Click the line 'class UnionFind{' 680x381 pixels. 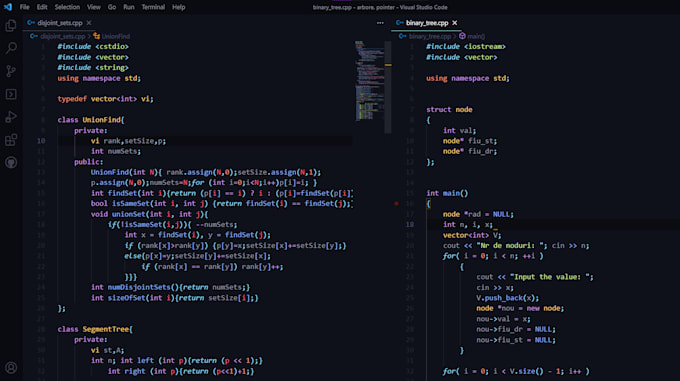[x=91, y=120]
